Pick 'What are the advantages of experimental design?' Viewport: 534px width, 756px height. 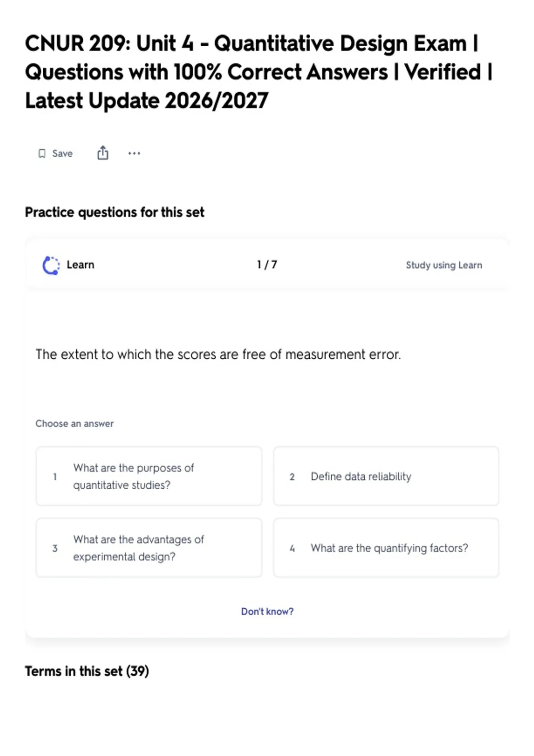point(149,548)
